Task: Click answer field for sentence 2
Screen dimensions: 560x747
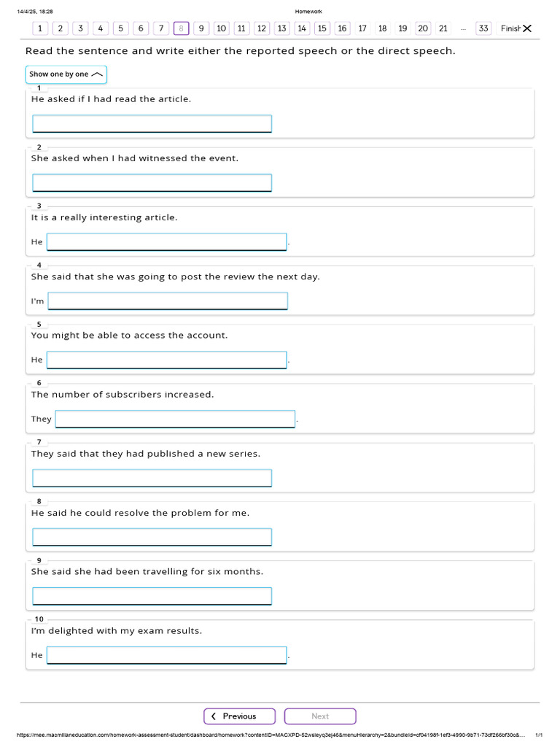Action: [152, 183]
